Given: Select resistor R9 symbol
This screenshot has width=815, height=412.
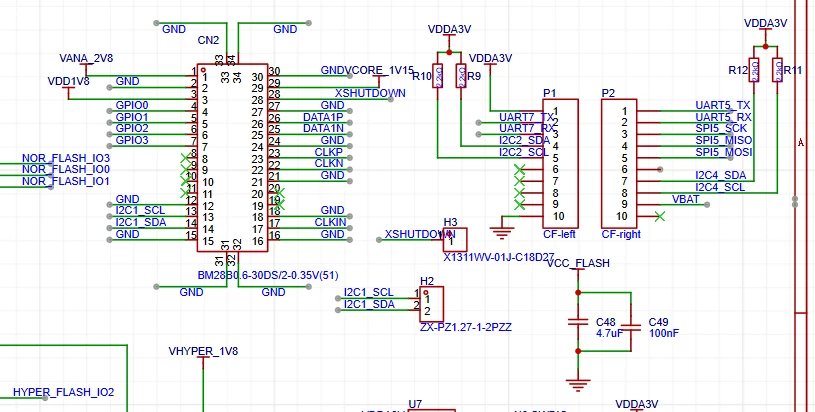Looking at the screenshot, I should click(461, 76).
